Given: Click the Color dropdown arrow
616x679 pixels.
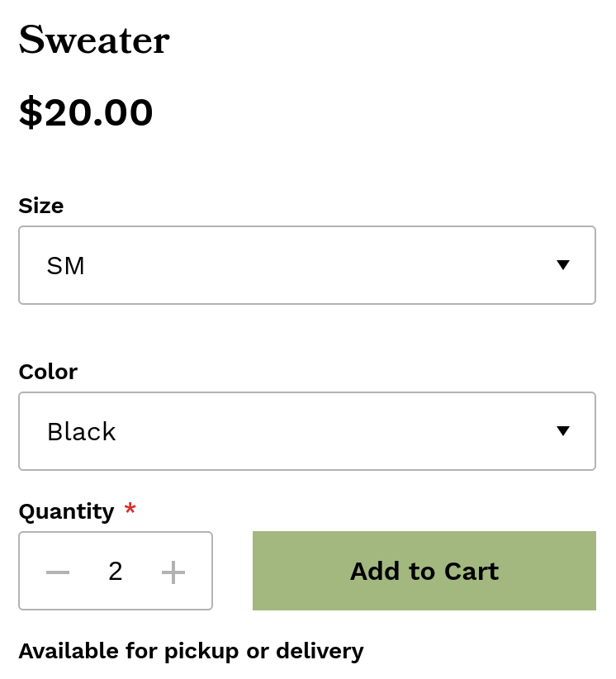Looking at the screenshot, I should tap(563, 431).
